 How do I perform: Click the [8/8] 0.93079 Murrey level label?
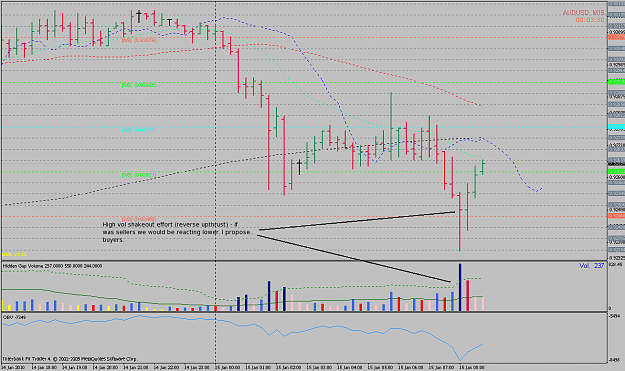point(139,40)
